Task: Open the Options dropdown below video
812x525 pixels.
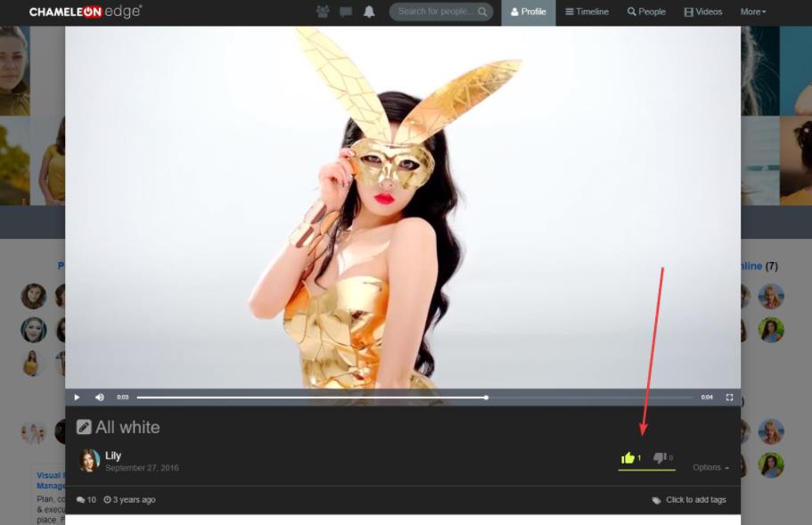Action: click(710, 468)
